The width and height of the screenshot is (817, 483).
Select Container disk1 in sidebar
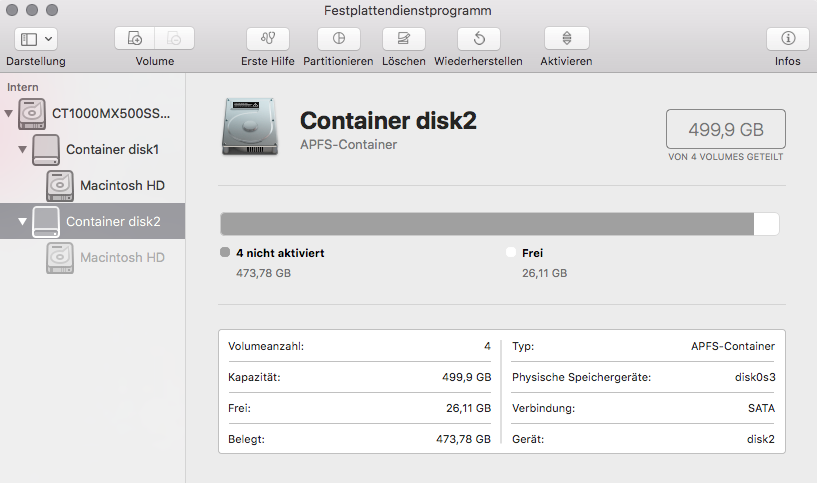[112, 150]
